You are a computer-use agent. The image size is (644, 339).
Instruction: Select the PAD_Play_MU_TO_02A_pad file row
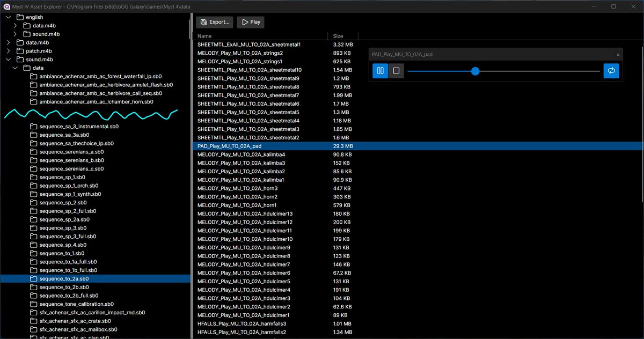[x=418, y=146]
